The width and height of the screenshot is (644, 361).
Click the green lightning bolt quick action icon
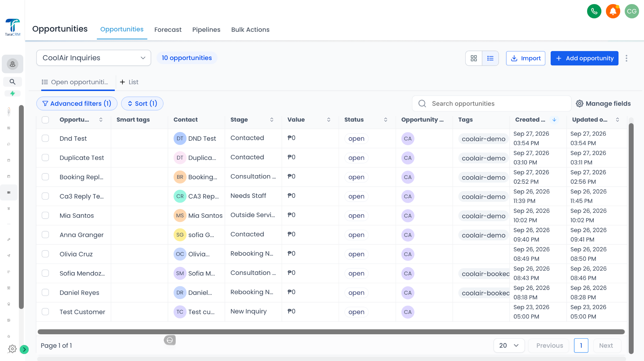13,93
